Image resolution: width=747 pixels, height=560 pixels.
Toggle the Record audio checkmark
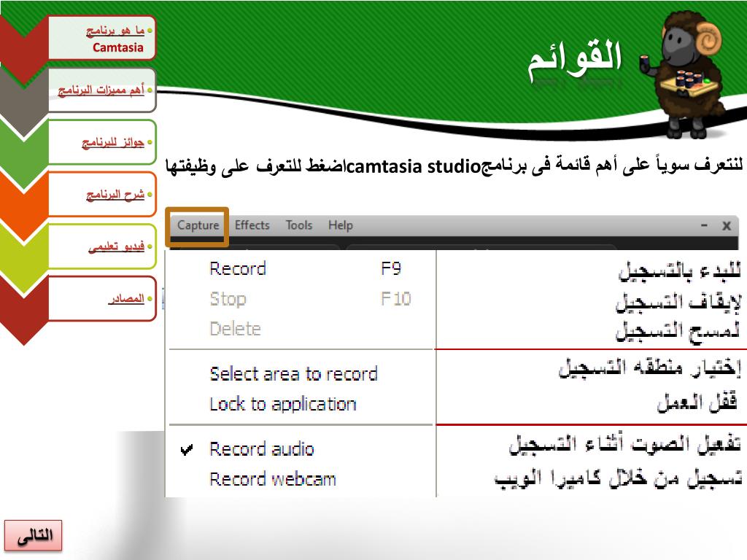(187, 449)
